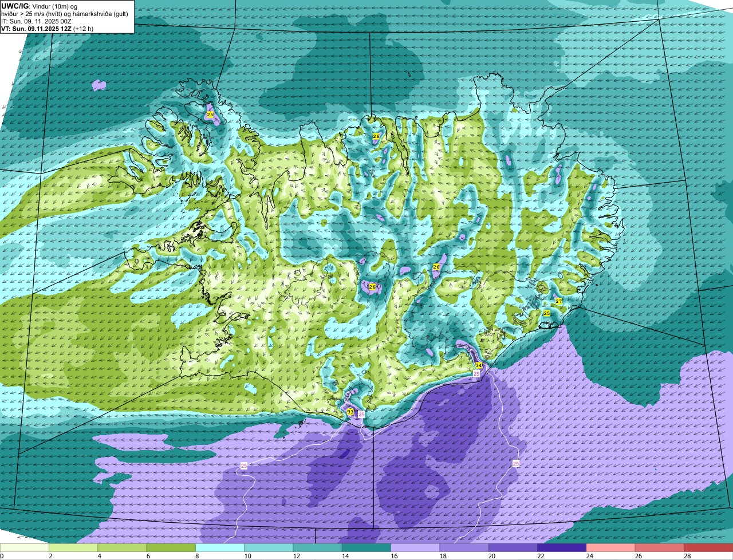Click the legend tick number 8

click(196, 556)
